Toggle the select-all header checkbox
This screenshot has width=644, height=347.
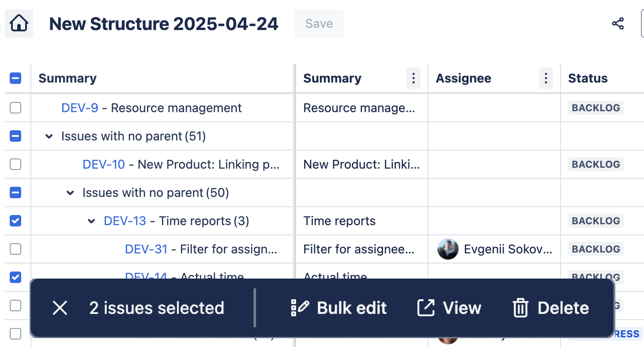(x=15, y=79)
